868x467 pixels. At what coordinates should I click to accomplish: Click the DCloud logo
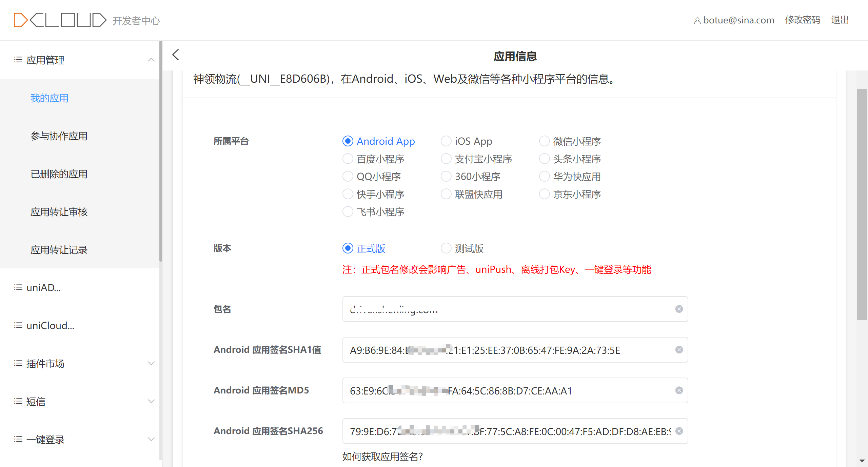tap(60, 20)
